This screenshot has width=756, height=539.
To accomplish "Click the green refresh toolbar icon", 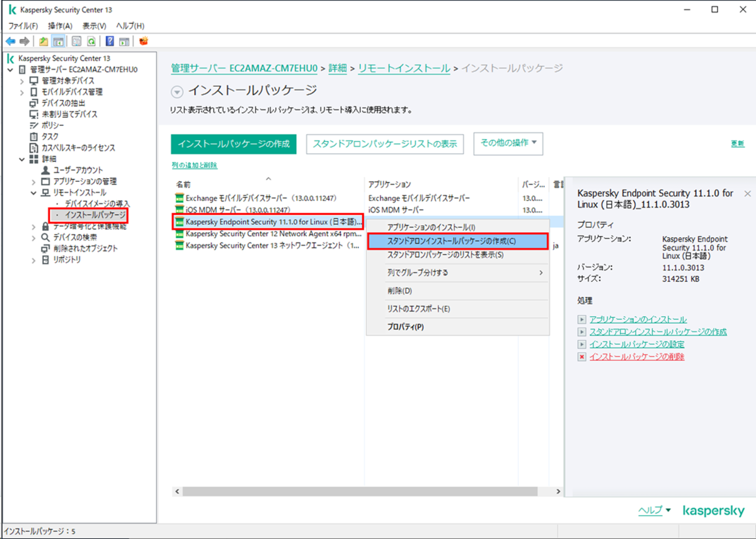I will 91,41.
